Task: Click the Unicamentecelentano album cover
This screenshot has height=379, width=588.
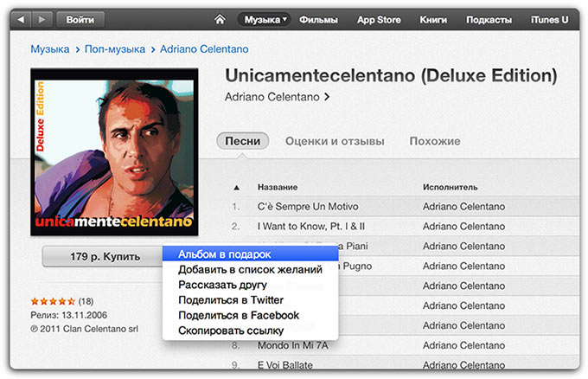Action: coord(114,152)
